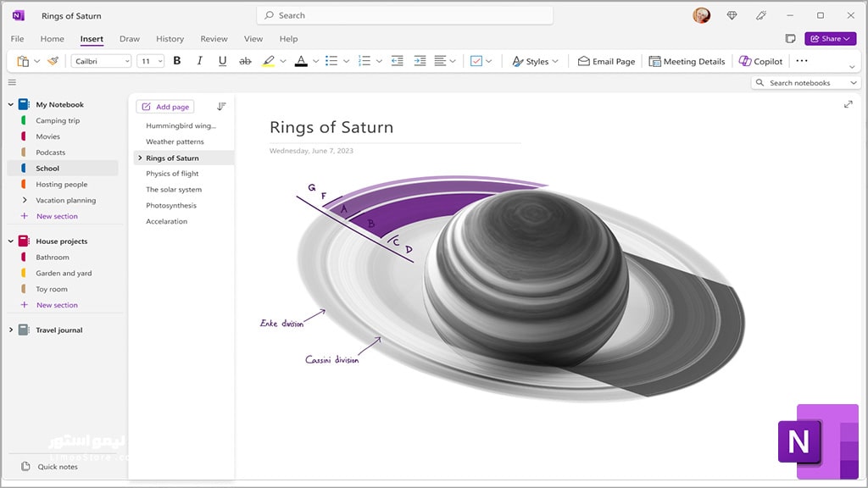Insert a to-do checkbox tag
The height and width of the screenshot is (488, 868).
click(476, 61)
